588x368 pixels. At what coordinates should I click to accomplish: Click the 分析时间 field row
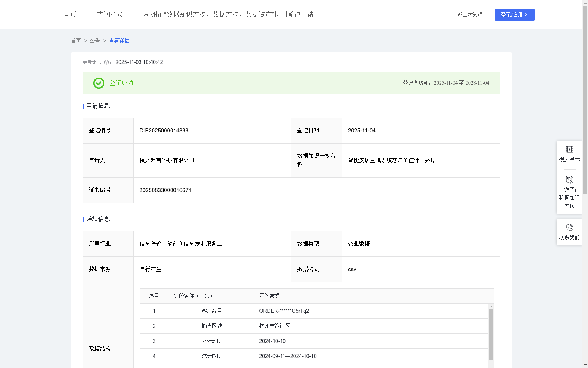314,341
